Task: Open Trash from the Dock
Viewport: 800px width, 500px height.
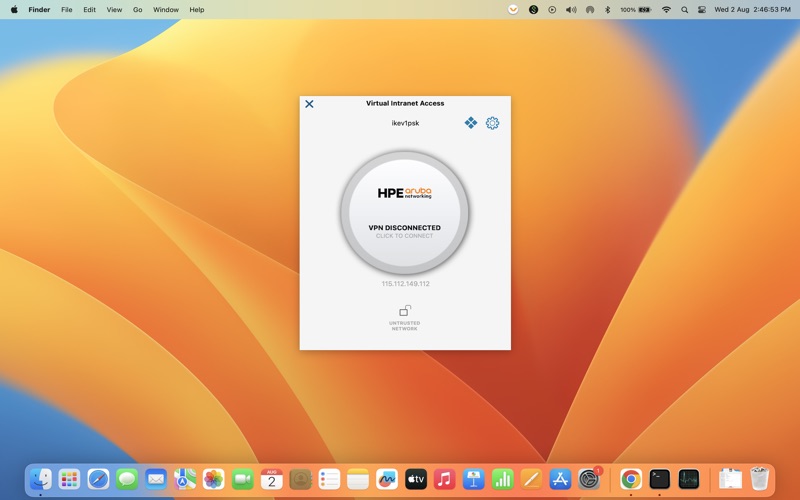Action: (x=760, y=479)
